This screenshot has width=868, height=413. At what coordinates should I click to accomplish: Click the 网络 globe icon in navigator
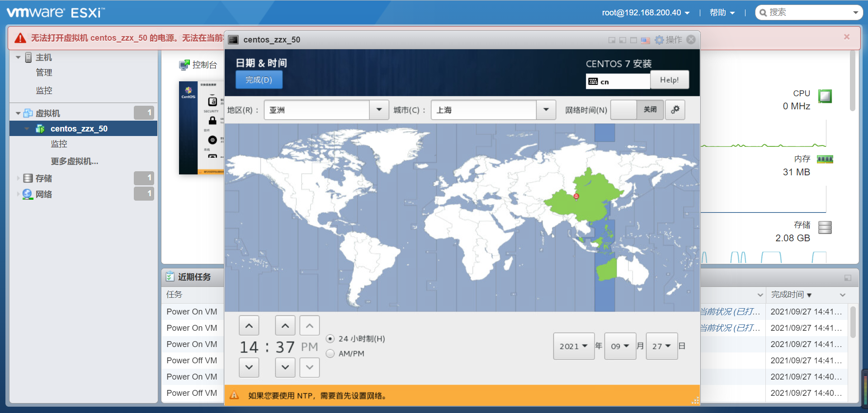28,194
